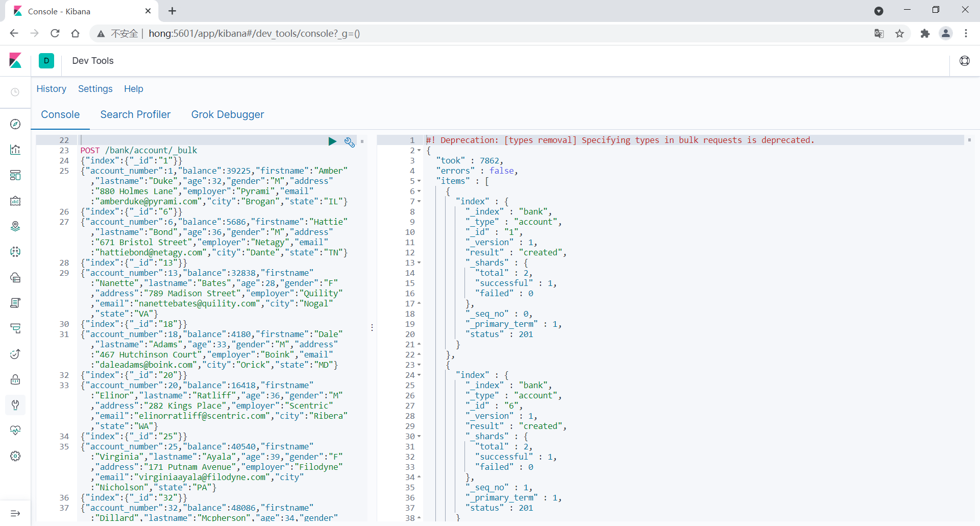Screen dimensions: 980x526
Task: Click "errors" : false output line
Action: pos(477,171)
